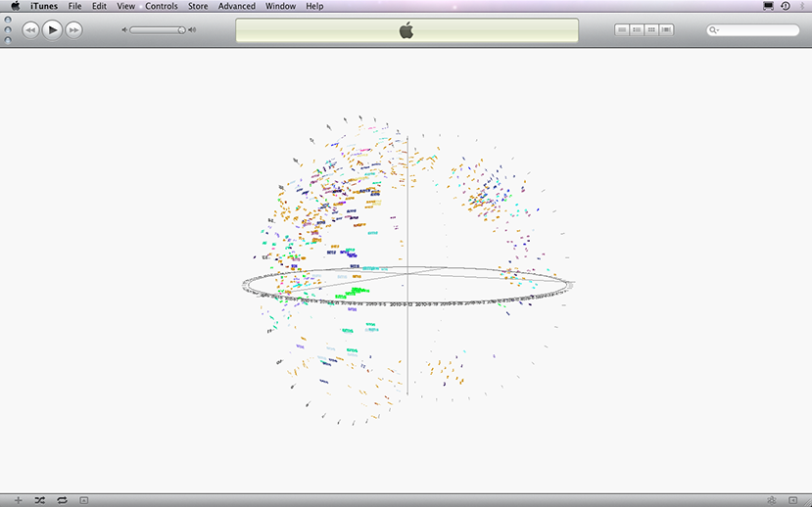This screenshot has width=812, height=507.
Task: Open the Advanced menu
Action: [x=236, y=6]
